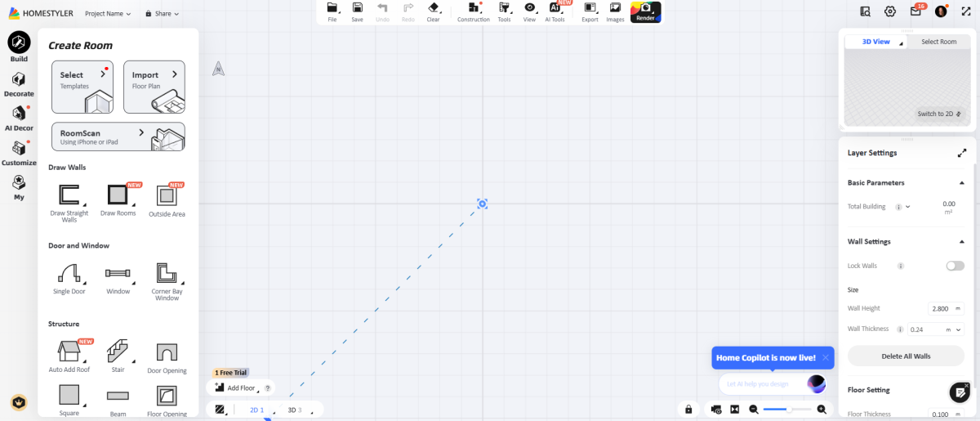Viewport: 980px width, 421px height.
Task: Pick the Window tool
Action: [118, 279]
